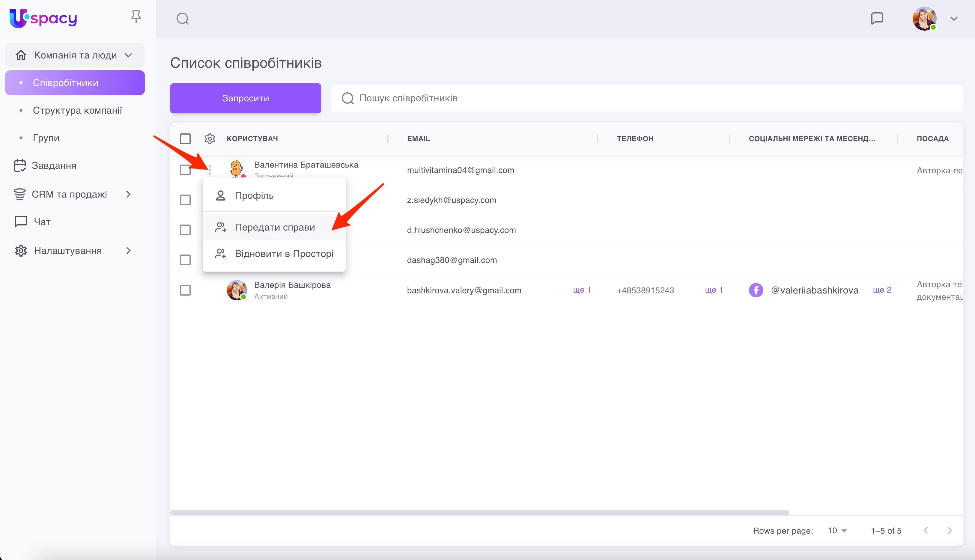Click the horizontal table scrollbar

(479, 513)
